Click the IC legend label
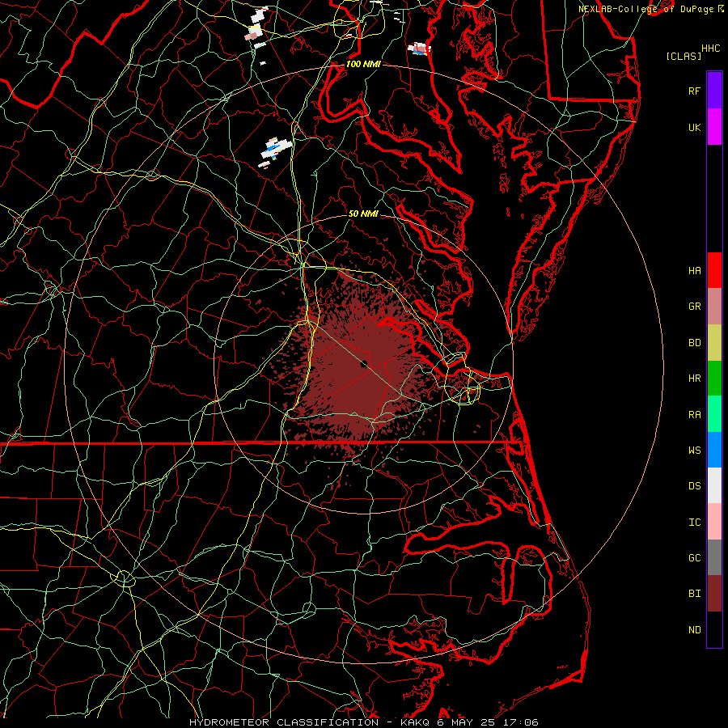 coord(694,523)
